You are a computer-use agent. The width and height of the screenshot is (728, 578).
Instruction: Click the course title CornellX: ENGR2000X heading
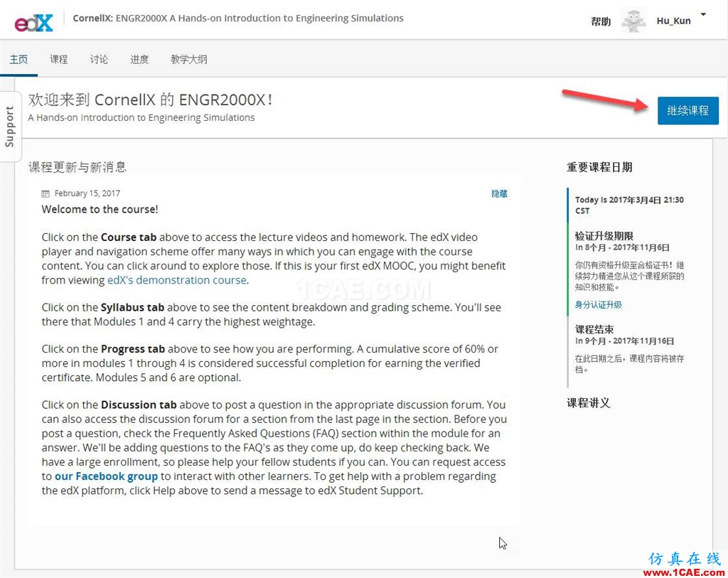[x=238, y=18]
